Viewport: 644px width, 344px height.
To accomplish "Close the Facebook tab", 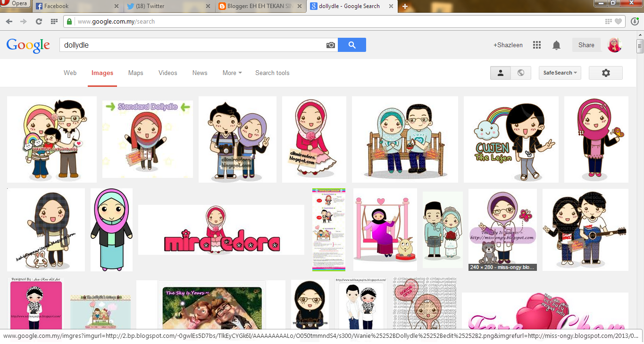I will pyautogui.click(x=117, y=7).
